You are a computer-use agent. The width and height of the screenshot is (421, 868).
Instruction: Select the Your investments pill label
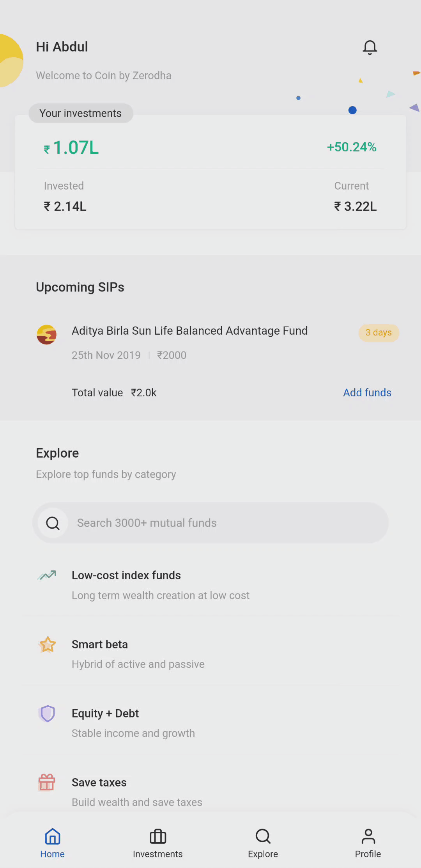(81, 113)
